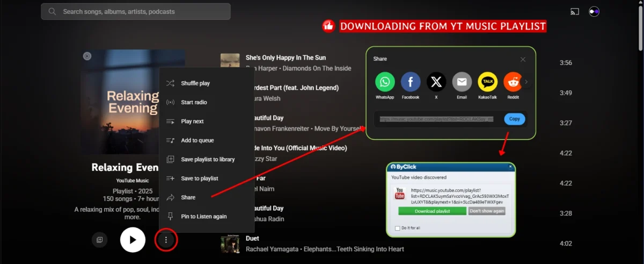644x264 pixels.
Task: Share via X icon
Action: click(x=436, y=82)
